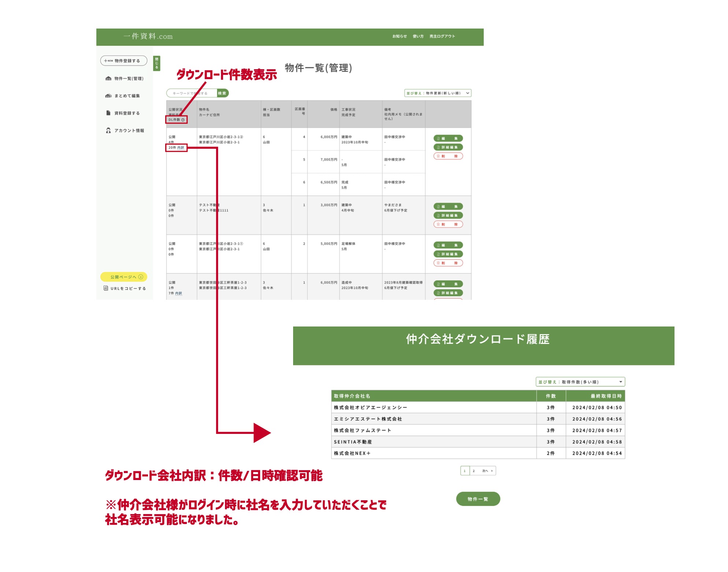Click the building icon beside まとめて編集
This screenshot has height=572, width=728.
108,96
